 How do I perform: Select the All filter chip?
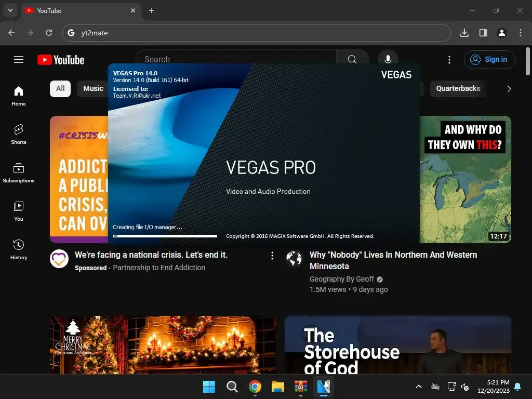[x=60, y=88]
